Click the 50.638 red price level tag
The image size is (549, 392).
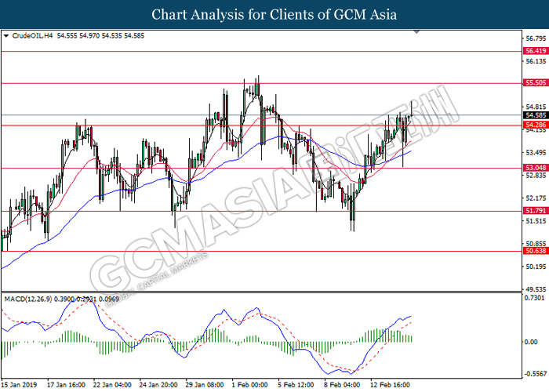(x=536, y=251)
